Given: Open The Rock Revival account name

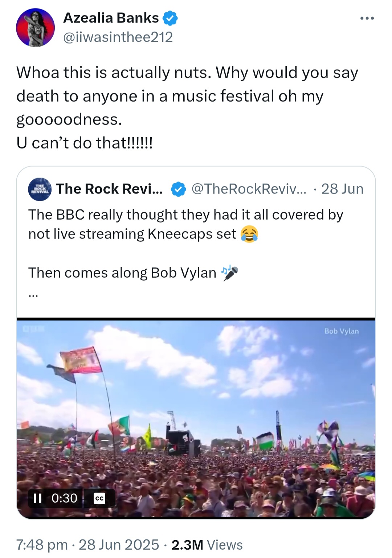Looking at the screenshot, I should [x=109, y=189].
